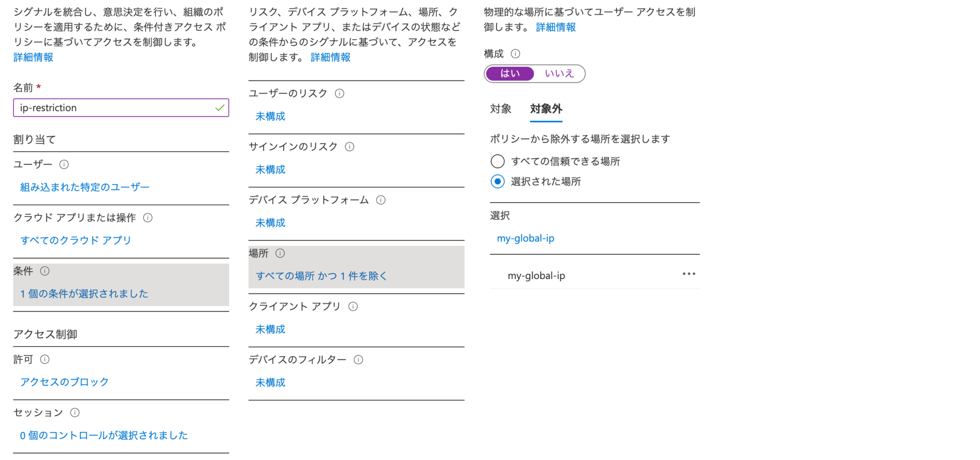Open the info tooltip next to ユーザー
Image resolution: width=980 pixels, height=460 pixels.
click(x=64, y=164)
